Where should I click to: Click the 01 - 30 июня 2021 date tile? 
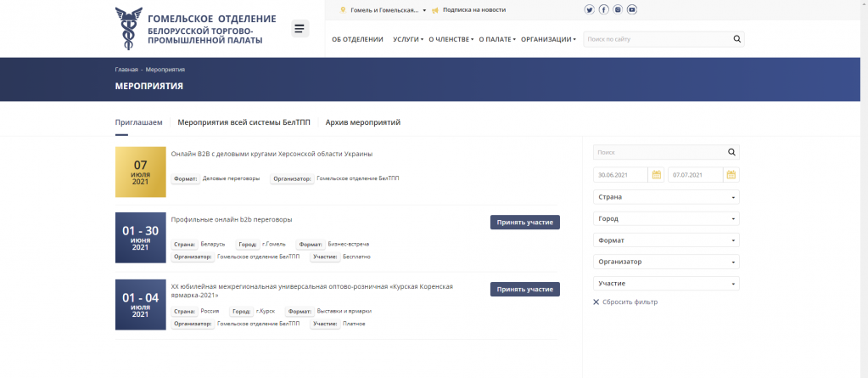(141, 237)
